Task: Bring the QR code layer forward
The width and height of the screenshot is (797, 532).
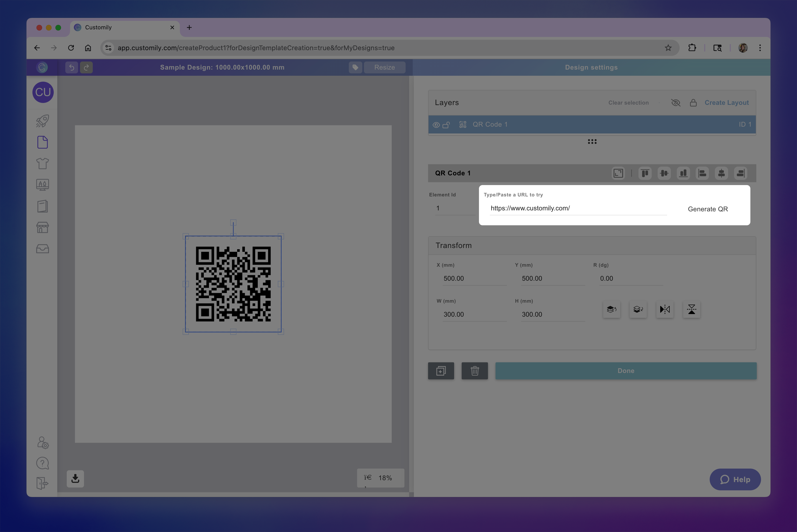Action: (x=611, y=310)
